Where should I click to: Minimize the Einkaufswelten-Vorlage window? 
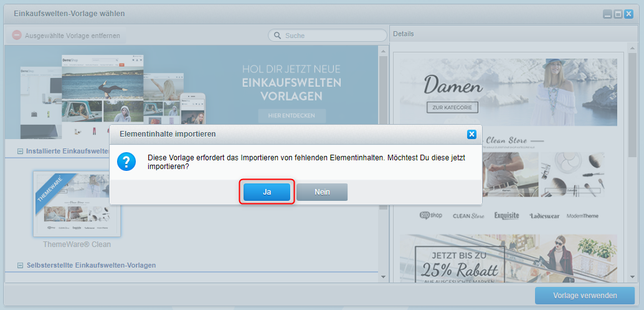point(607,14)
